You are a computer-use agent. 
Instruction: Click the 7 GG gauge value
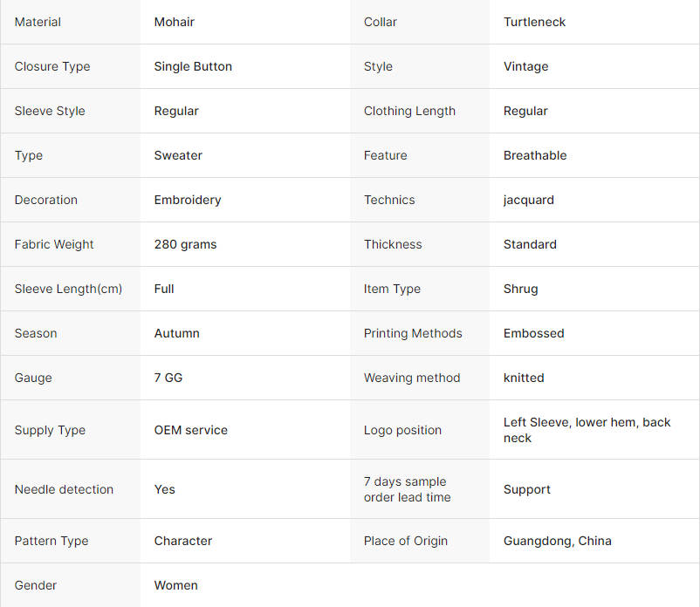[x=168, y=378]
